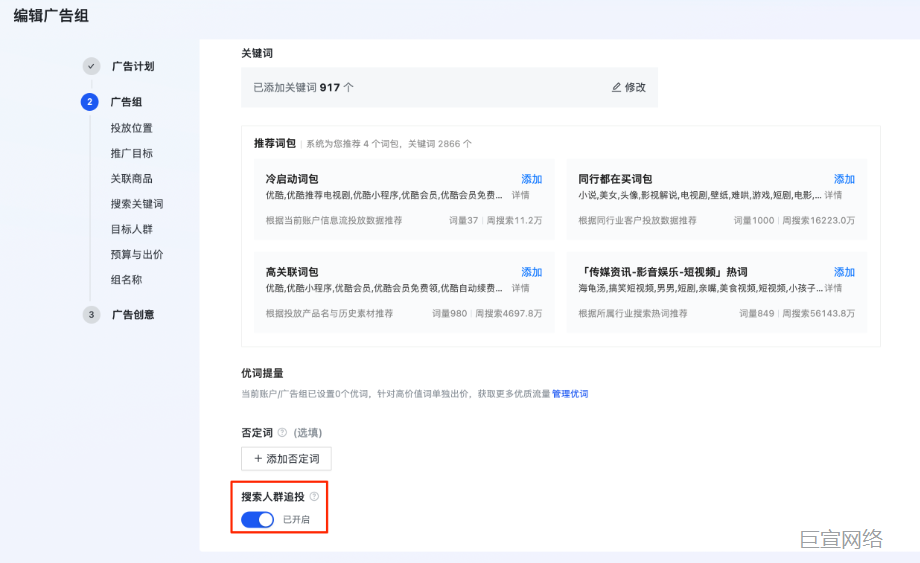920x563 pixels.
Task: Click the pencil 修改 keyword edit button
Action: tap(628, 87)
